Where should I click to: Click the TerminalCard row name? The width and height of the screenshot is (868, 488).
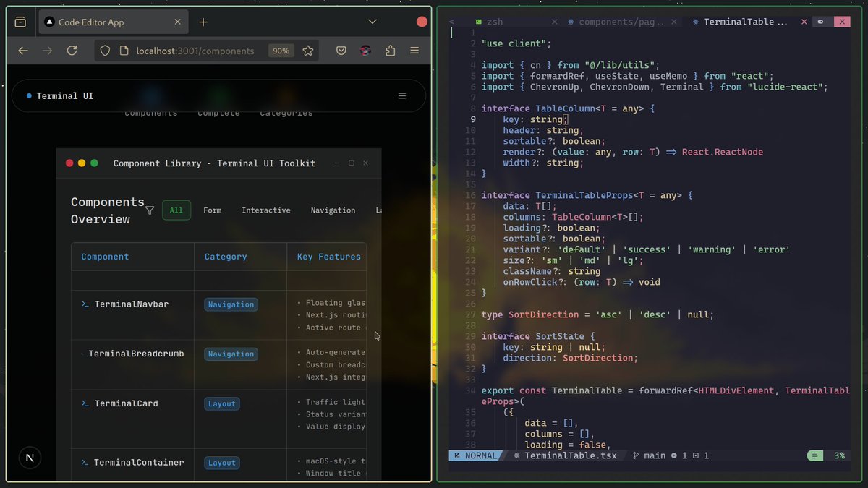click(x=126, y=403)
